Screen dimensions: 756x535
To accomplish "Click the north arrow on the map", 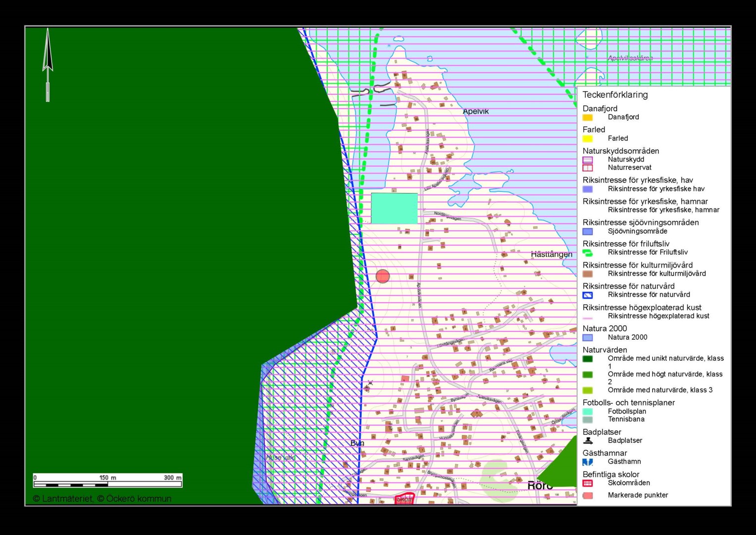I will [48, 65].
